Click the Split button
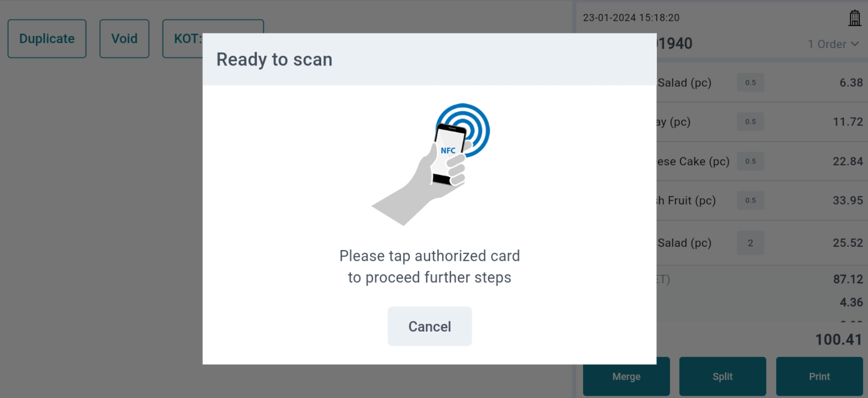The height and width of the screenshot is (398, 868). [723, 377]
